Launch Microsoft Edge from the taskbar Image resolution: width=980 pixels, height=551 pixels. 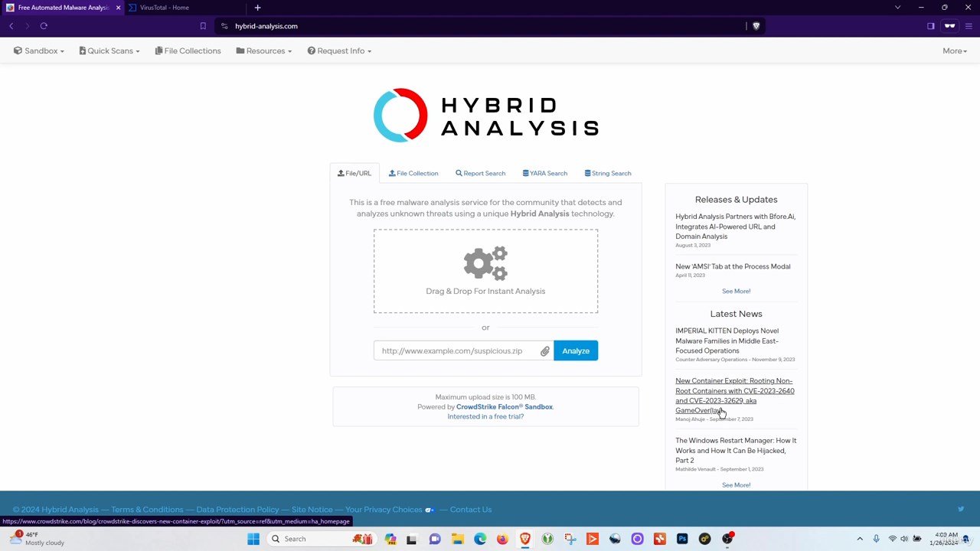[x=480, y=539]
